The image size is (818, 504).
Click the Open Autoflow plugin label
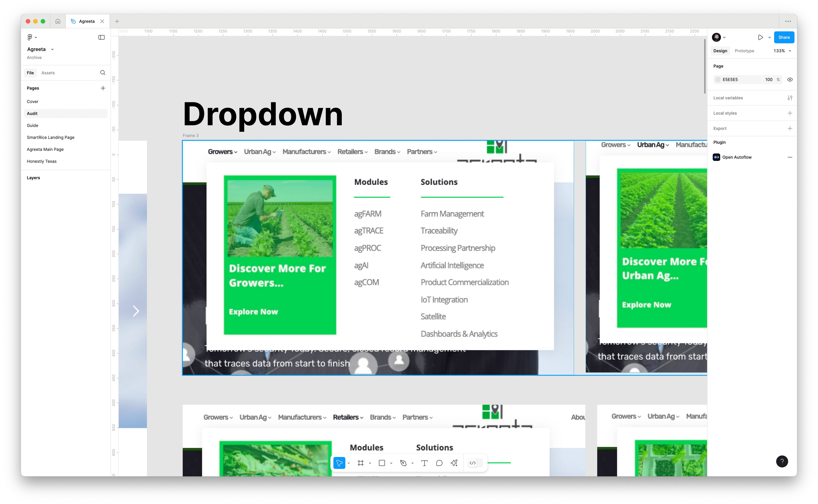click(x=737, y=157)
